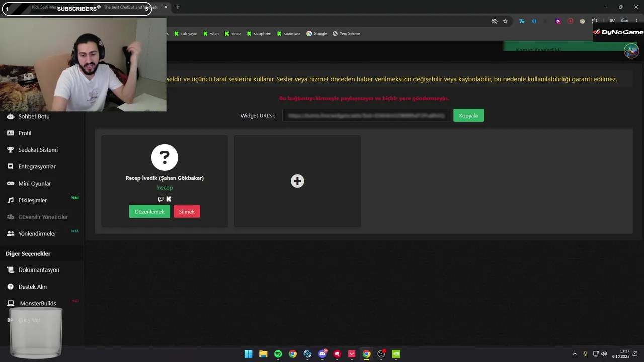Click the Profil card icon
The width and height of the screenshot is (644, 362).
10,133
